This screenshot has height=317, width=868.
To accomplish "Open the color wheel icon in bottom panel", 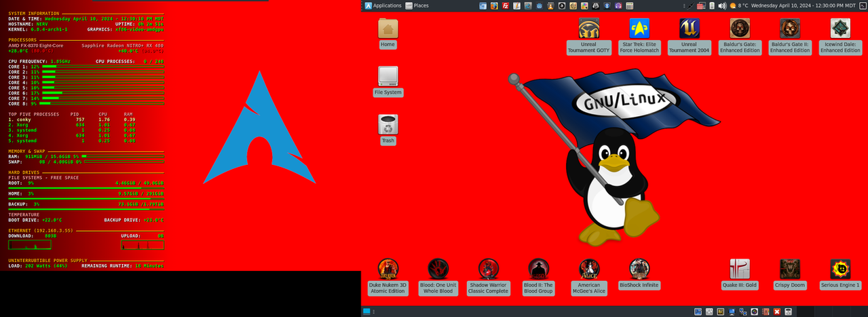I will coord(754,312).
